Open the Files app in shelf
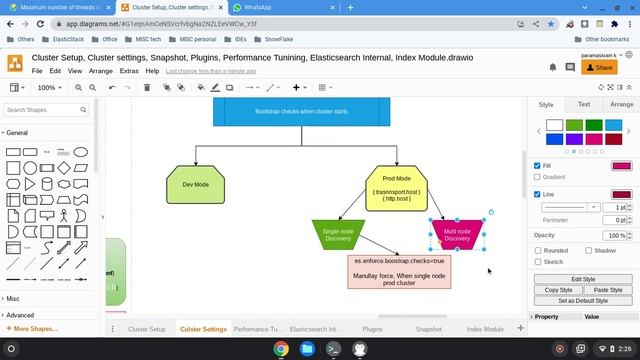Image resolution: width=640 pixels, height=360 pixels. [x=307, y=349]
